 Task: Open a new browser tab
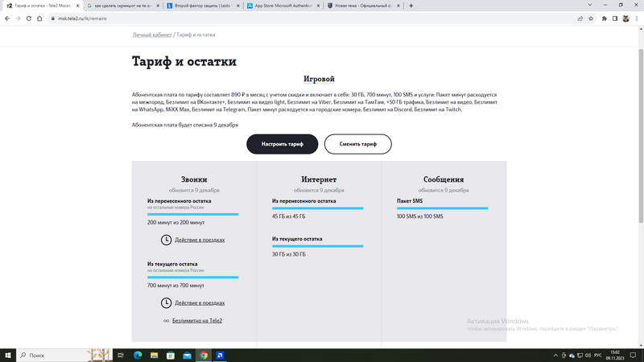pos(411,6)
